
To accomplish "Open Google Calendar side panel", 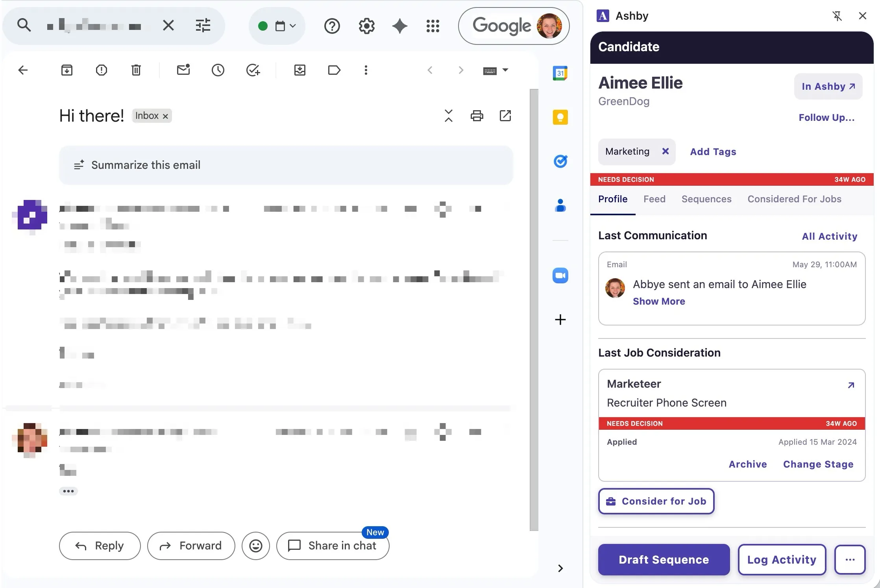I will (x=560, y=73).
